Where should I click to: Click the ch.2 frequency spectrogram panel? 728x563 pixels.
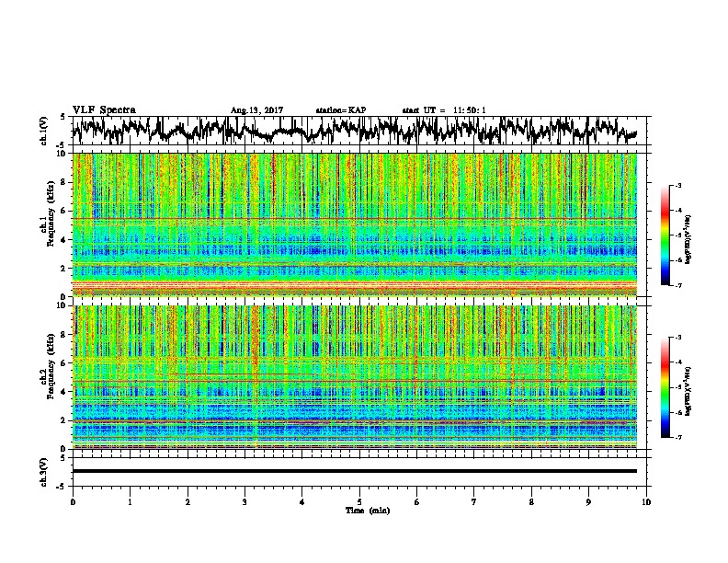coord(355,377)
